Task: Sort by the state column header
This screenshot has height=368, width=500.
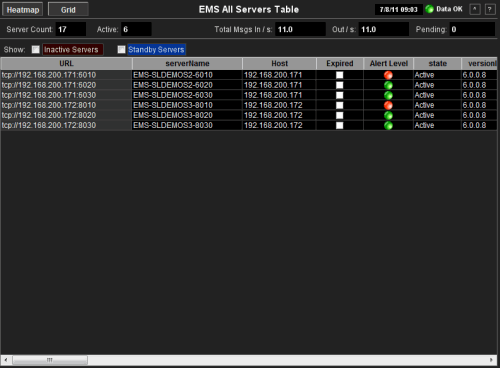Action: point(437,63)
